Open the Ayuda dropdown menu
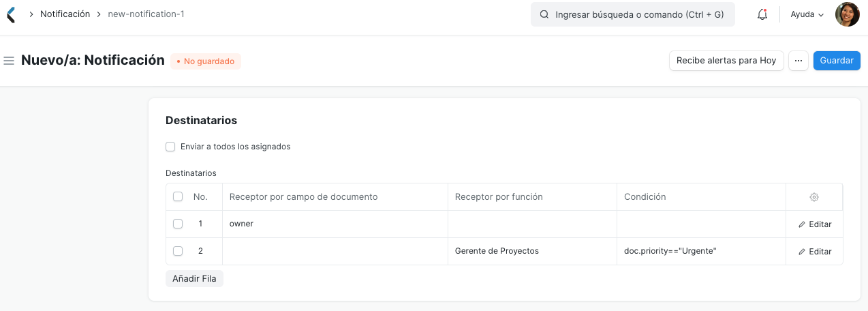 (807, 14)
